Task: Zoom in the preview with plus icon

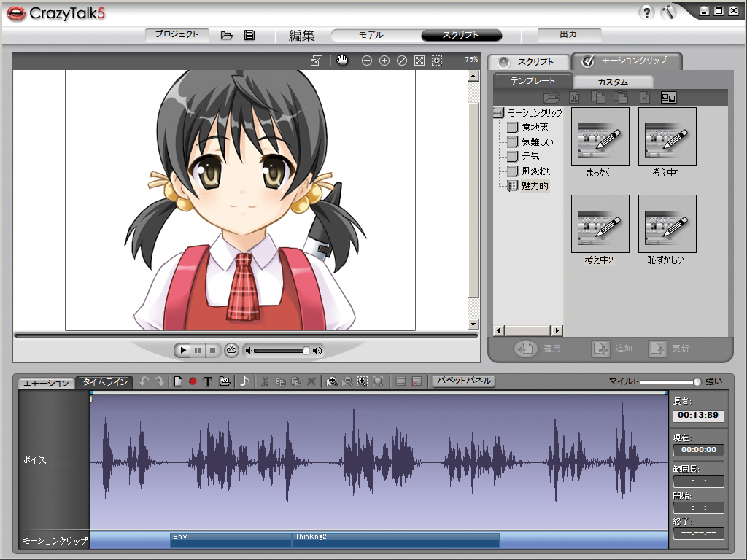Action: (x=384, y=61)
